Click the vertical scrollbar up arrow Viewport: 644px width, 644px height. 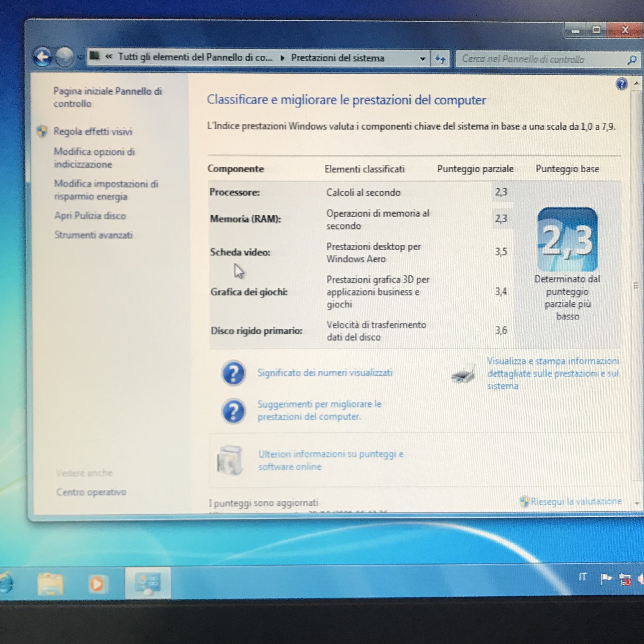click(636, 83)
